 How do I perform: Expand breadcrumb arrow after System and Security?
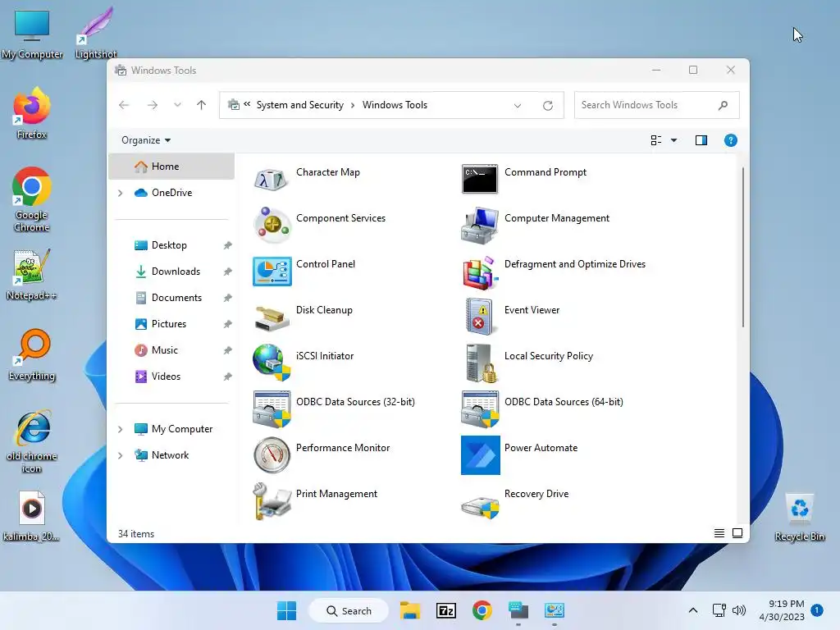tap(353, 106)
